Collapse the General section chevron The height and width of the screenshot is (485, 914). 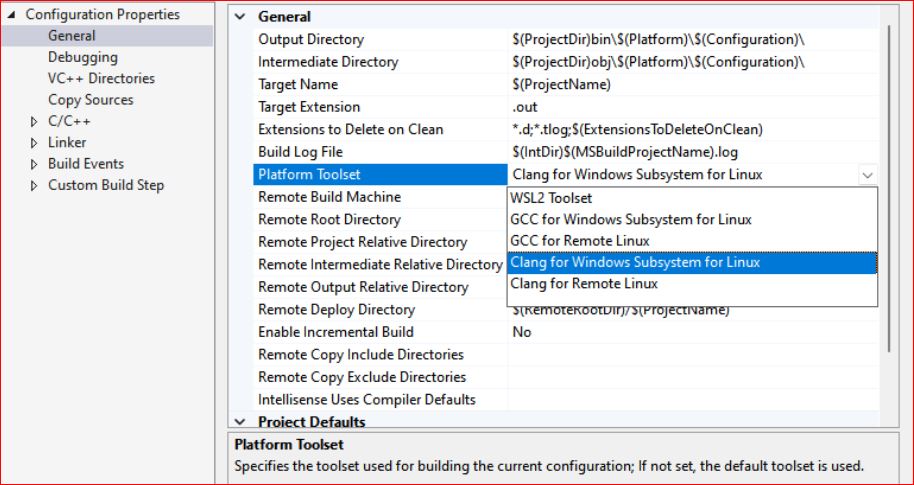point(240,17)
